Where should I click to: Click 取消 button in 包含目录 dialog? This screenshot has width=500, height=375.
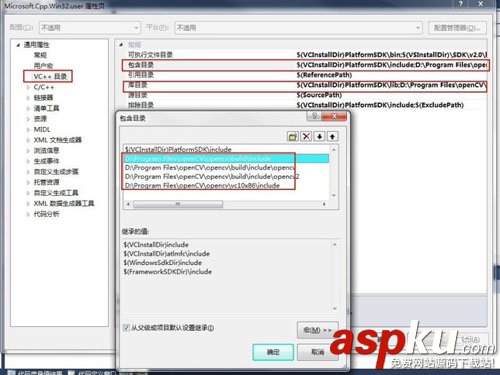coord(317,352)
